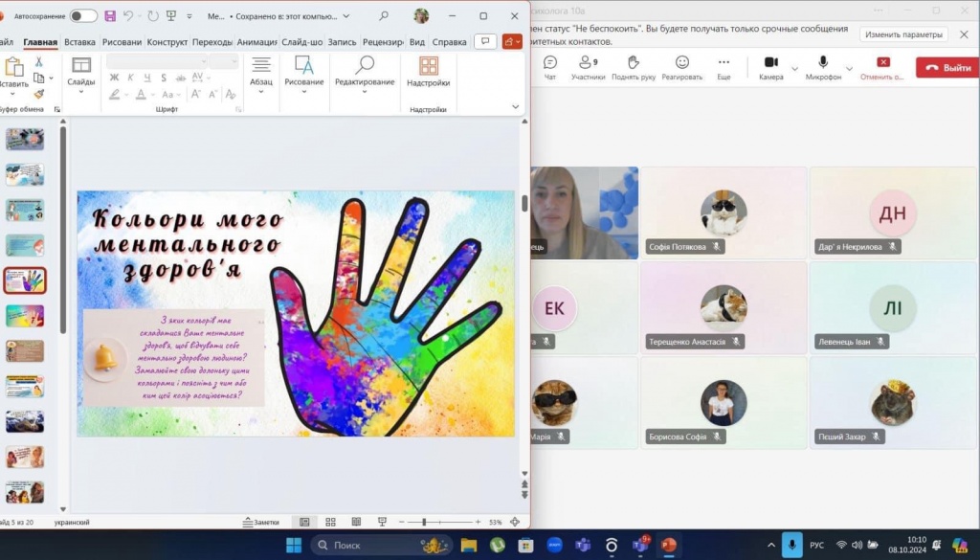Open the Chat panel in the meeting
Image resolution: width=980 pixels, height=560 pixels.
[x=549, y=67]
